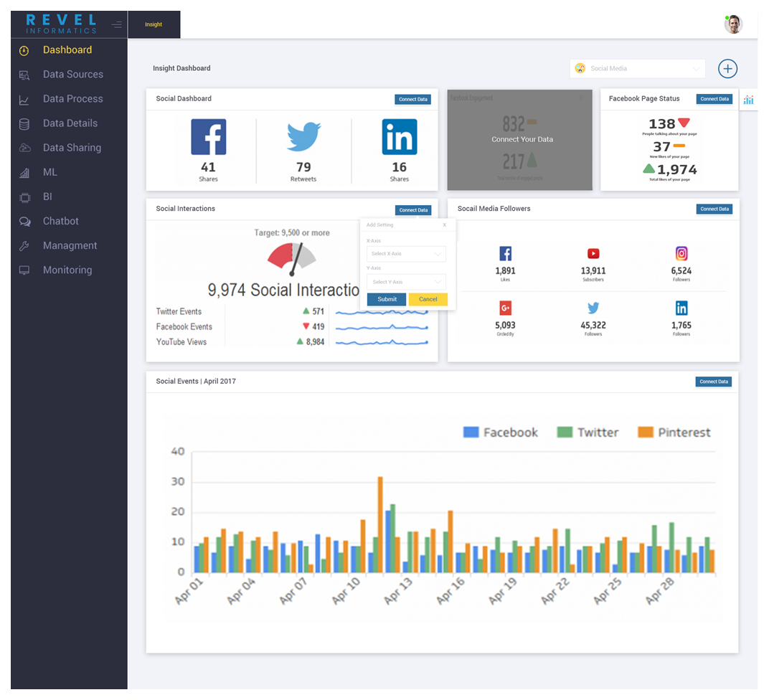
Task: Connect Data for Social Interactions
Action: click(413, 210)
